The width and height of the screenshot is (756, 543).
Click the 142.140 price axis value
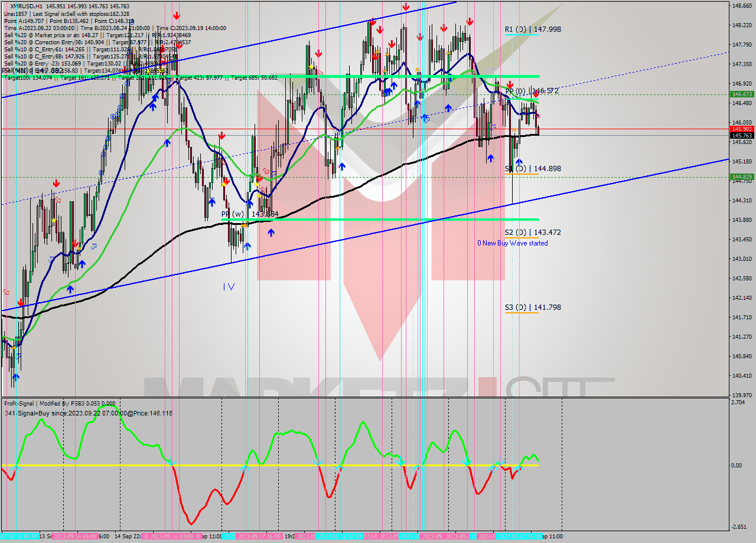(742, 298)
